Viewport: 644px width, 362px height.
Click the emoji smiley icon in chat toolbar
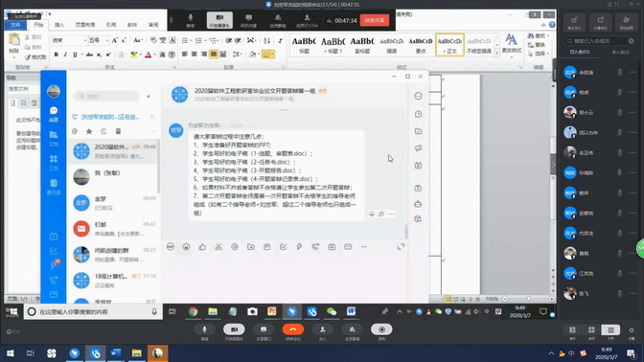click(x=186, y=247)
